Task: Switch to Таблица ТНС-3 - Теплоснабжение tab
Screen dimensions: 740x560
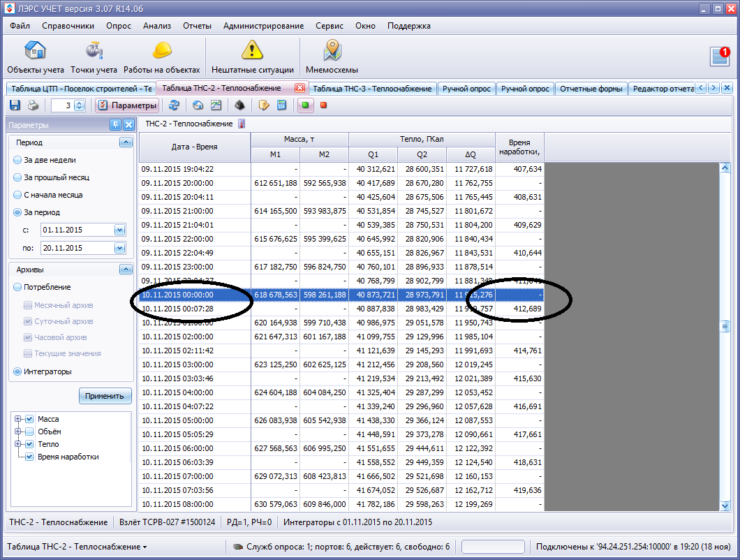Action: (x=372, y=89)
